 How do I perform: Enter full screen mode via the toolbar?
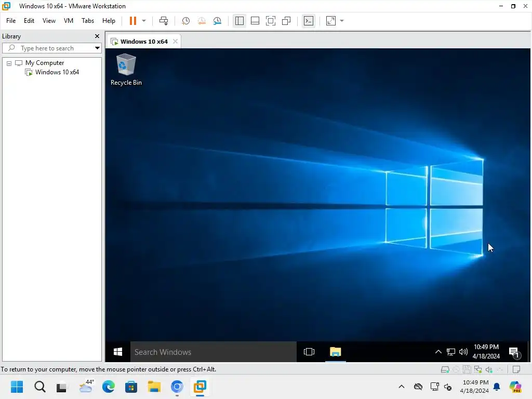(x=270, y=21)
